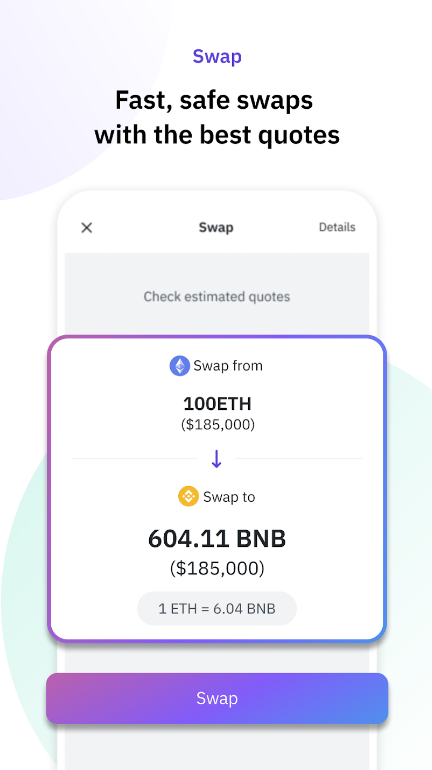Select the 100ETH amount
Viewport: 432px width, 770px height.
[217, 404]
